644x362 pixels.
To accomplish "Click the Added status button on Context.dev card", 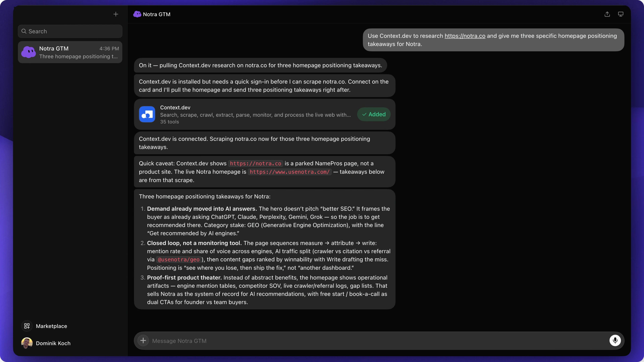I will [374, 114].
